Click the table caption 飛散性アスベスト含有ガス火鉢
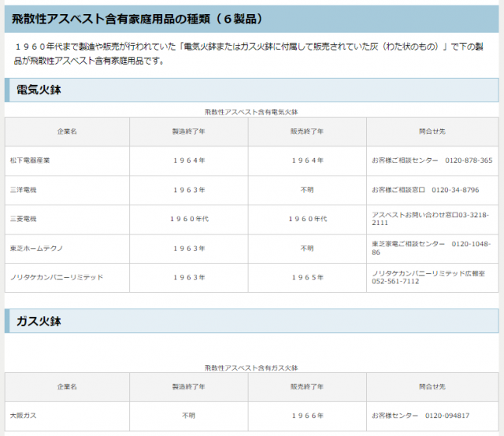Image resolution: width=504 pixels, height=436 pixels. tap(251, 368)
